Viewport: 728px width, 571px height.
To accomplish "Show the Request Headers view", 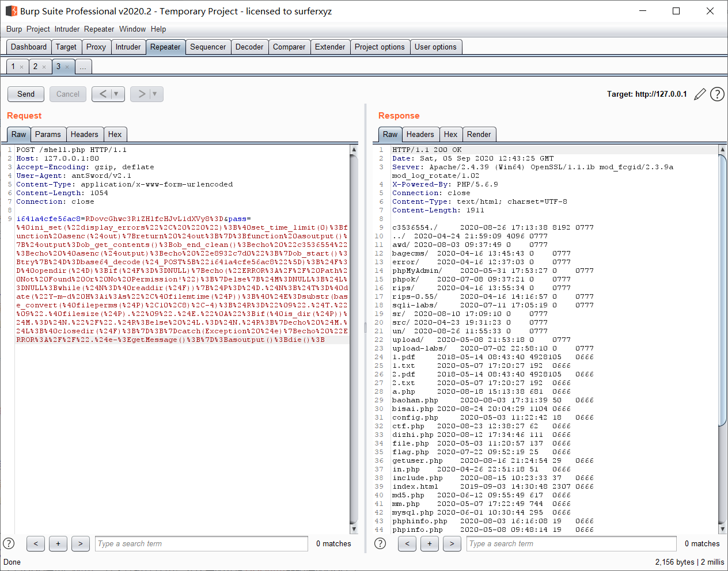I will point(85,135).
